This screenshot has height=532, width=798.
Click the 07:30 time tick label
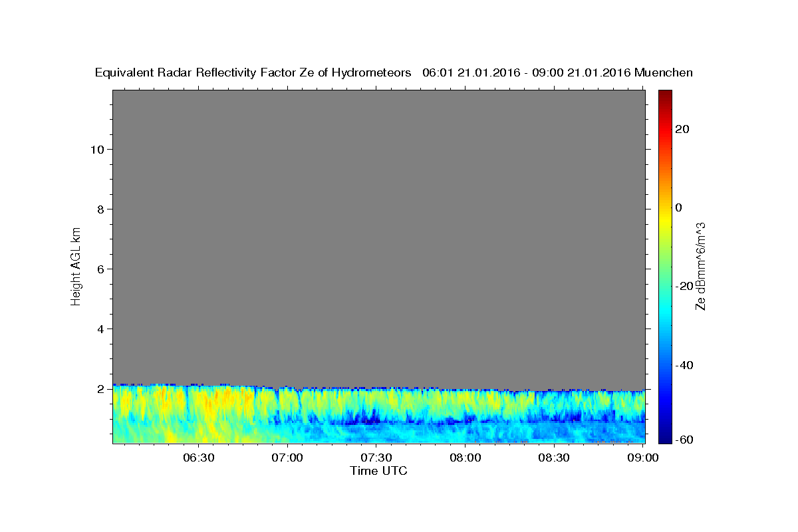(x=376, y=458)
